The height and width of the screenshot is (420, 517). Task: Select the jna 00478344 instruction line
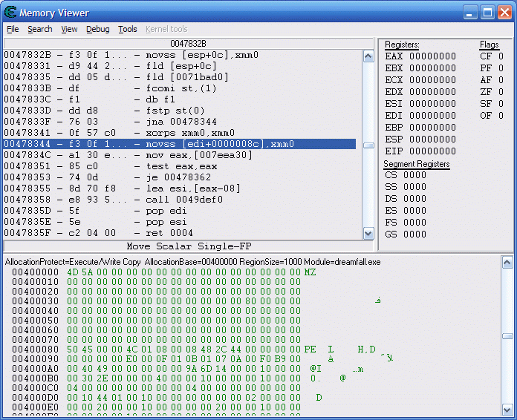[179, 122]
